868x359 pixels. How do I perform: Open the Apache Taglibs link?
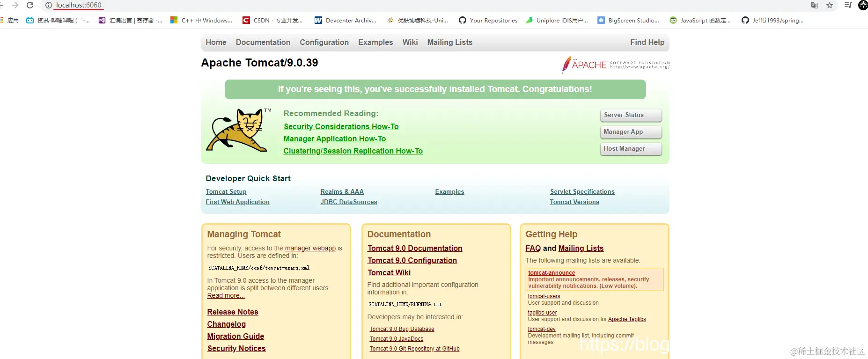click(627, 319)
